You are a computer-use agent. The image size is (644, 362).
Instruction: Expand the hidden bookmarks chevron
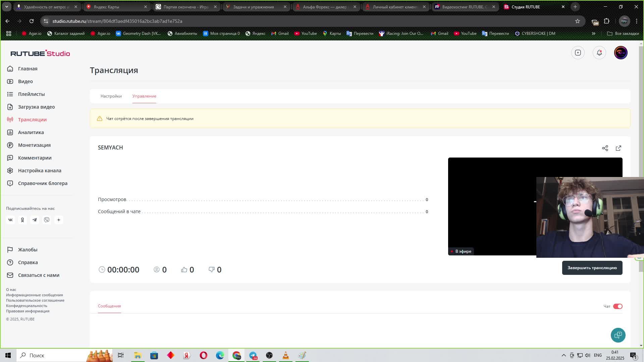pos(593,34)
